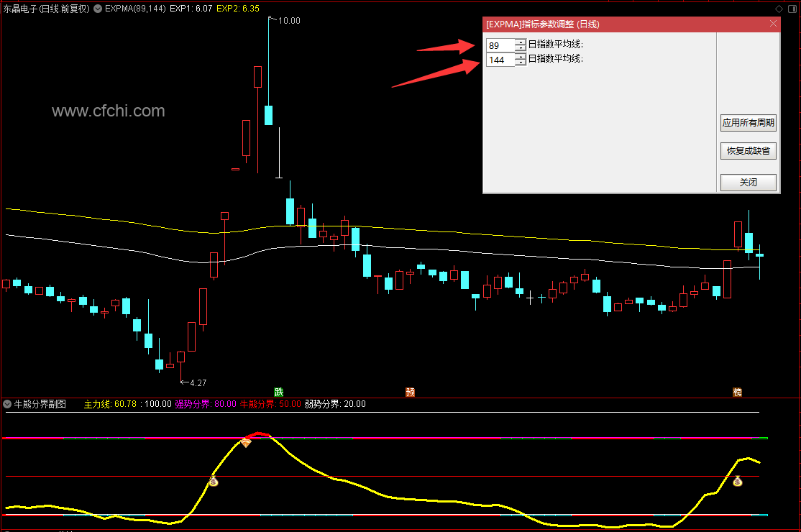The height and width of the screenshot is (532, 801).
Task: Decrease the 89-day parameter with the down arrow
Action: pyautogui.click(x=520, y=48)
